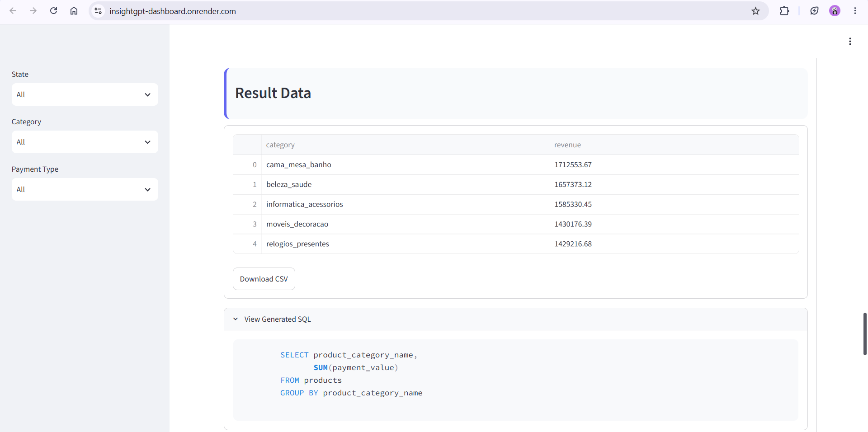The image size is (868, 432).
Task: Click row index 4 in the table
Action: 247,244
